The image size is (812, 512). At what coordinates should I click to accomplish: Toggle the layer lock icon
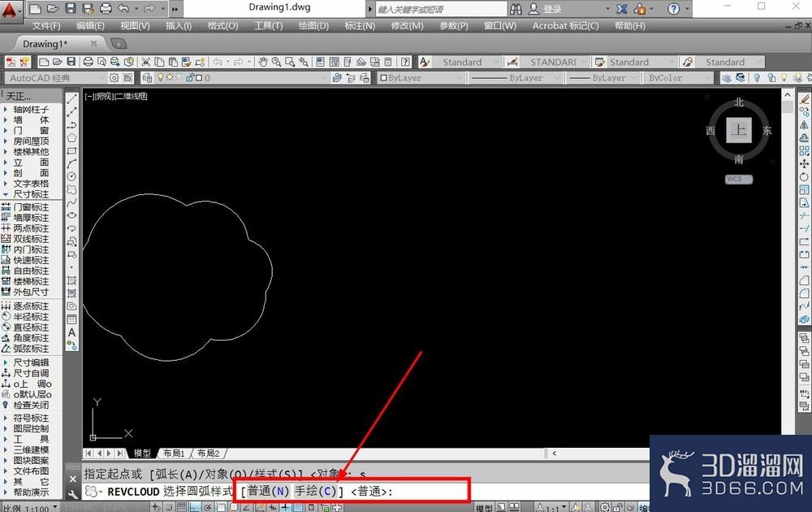(189, 78)
